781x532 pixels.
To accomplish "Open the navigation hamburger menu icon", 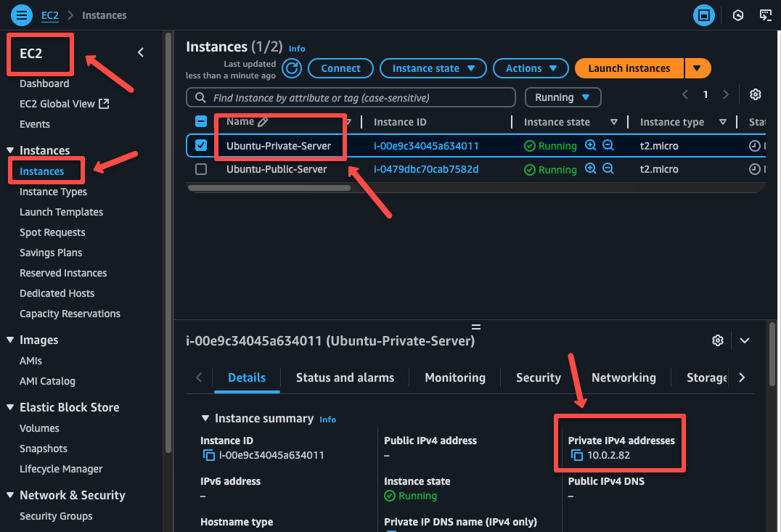I will click(22, 15).
